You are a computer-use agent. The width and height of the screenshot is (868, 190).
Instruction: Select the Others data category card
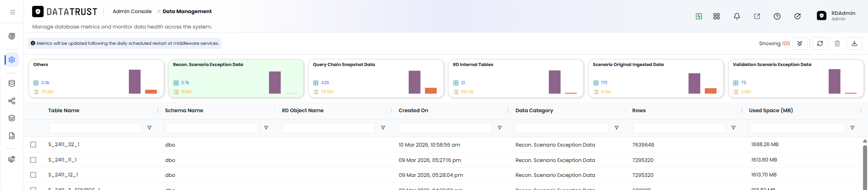[96, 78]
